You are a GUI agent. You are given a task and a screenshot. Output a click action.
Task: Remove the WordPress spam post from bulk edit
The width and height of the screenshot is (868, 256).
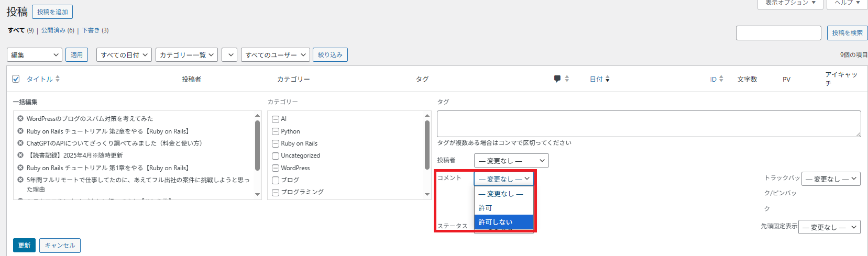click(20, 119)
